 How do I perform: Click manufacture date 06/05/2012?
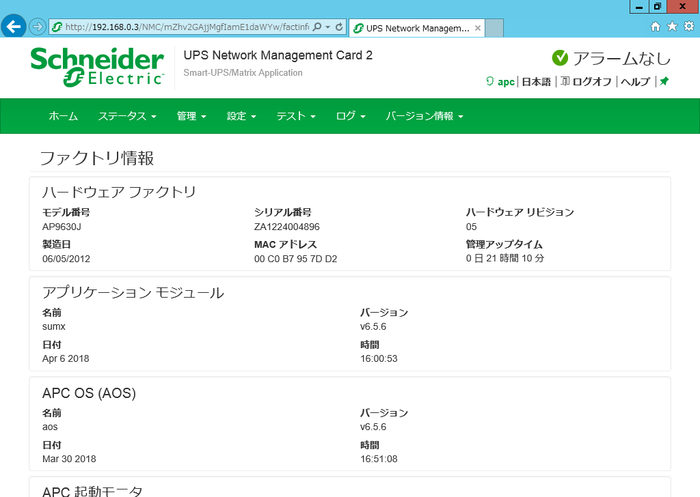pyautogui.click(x=66, y=259)
